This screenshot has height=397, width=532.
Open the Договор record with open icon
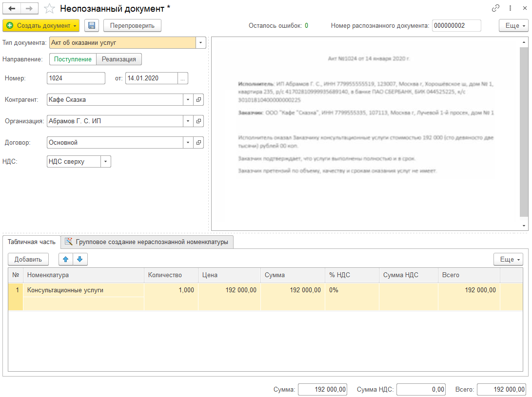(x=198, y=142)
